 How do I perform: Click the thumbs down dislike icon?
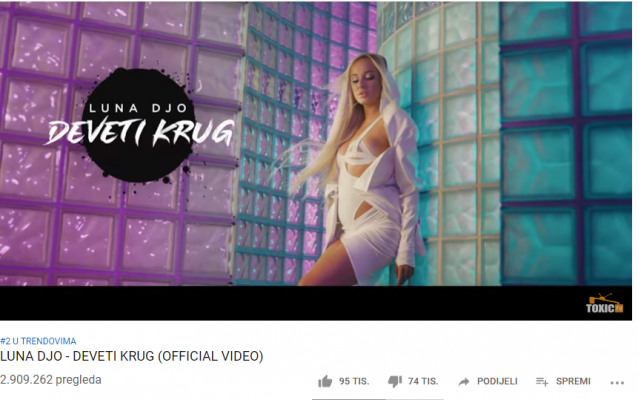point(395,382)
